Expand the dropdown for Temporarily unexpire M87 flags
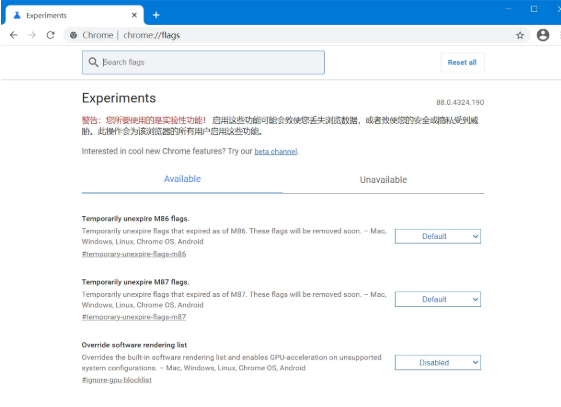Viewport: 561px width, 407px height. pos(438,299)
